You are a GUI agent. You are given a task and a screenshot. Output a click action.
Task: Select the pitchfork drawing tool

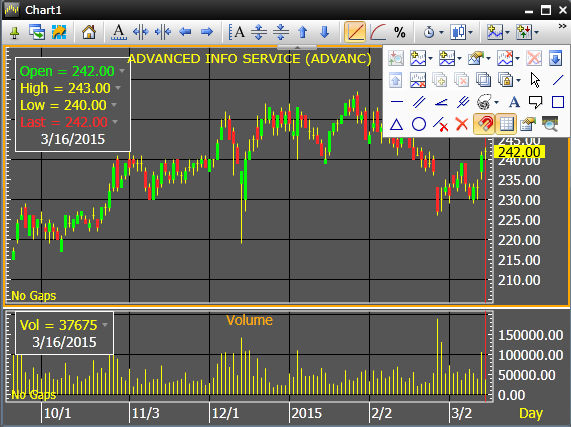463,102
